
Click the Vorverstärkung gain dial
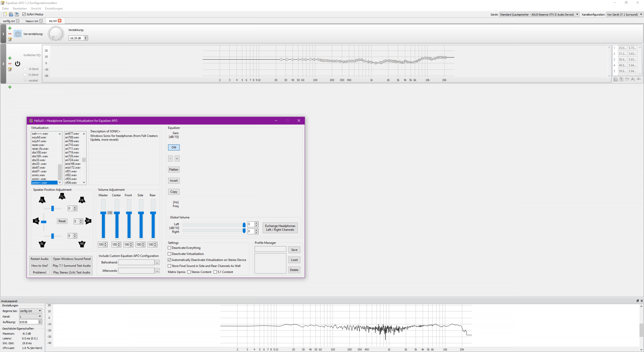56,34
